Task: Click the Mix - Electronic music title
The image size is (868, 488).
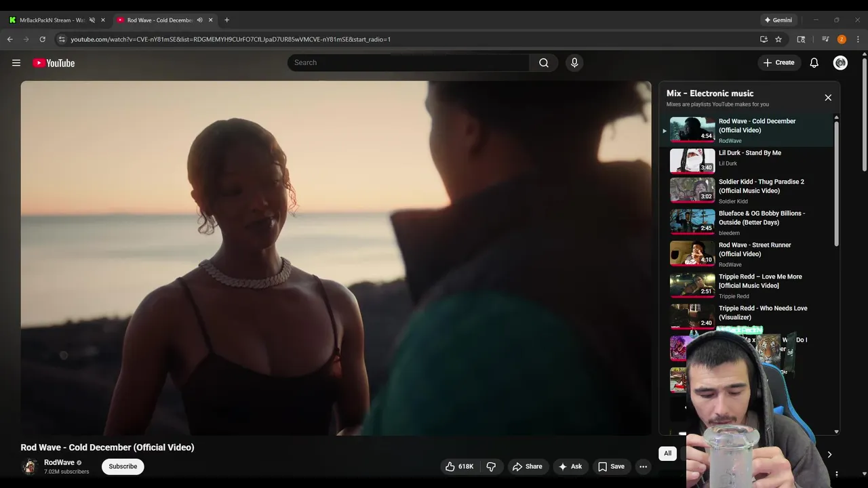Action: click(x=710, y=94)
